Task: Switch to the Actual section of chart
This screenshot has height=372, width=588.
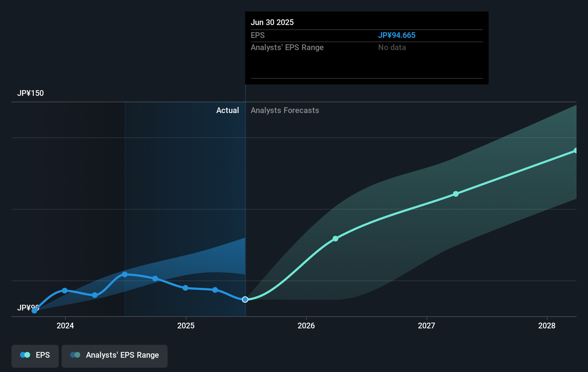Action: [x=227, y=110]
